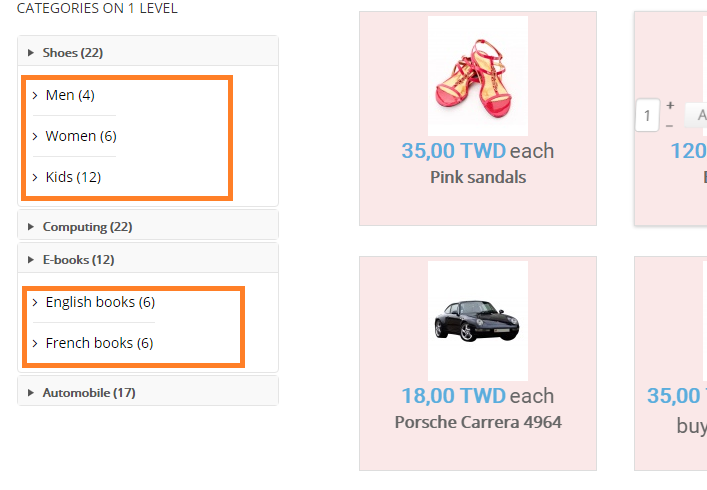Open the English books subcategory
This screenshot has height=490, width=707.
click(x=99, y=302)
